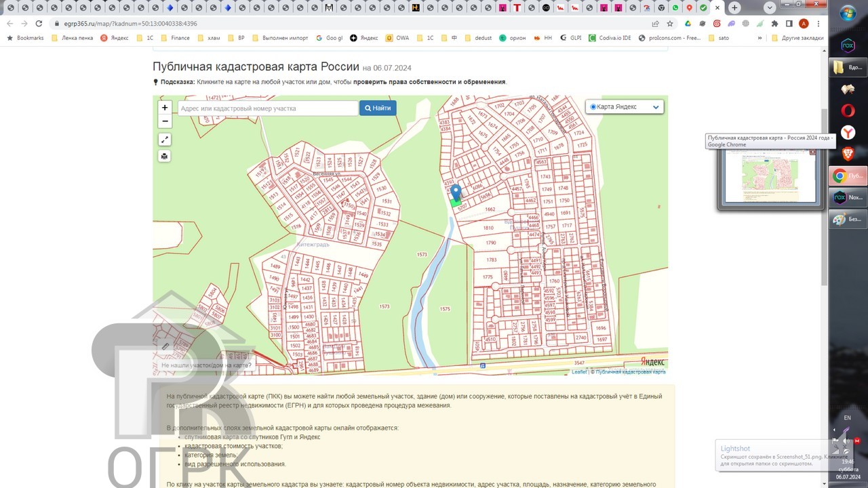Toggle Chrome side panel icon
Image resolution: width=868 pixels, height=488 pixels.
coord(789,23)
